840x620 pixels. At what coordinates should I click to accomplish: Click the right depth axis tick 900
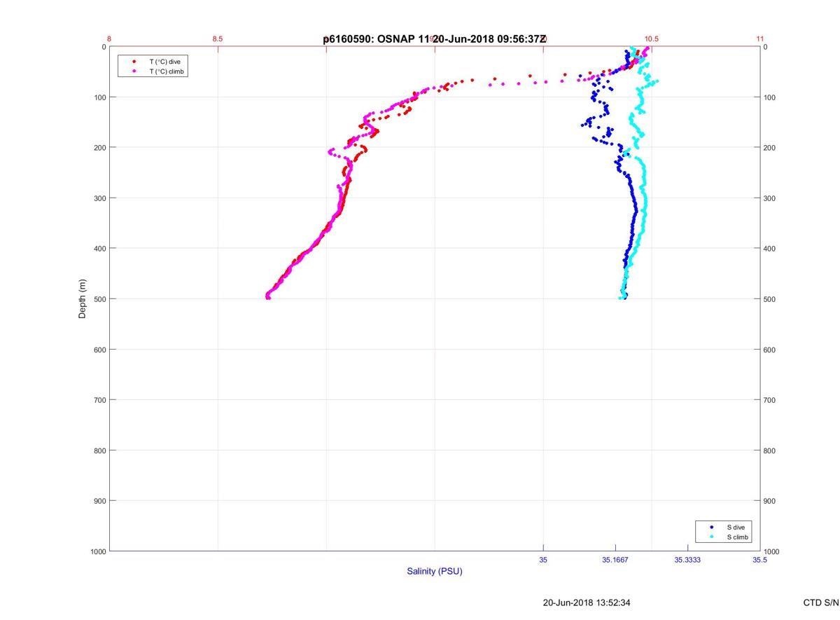pyautogui.click(x=771, y=501)
